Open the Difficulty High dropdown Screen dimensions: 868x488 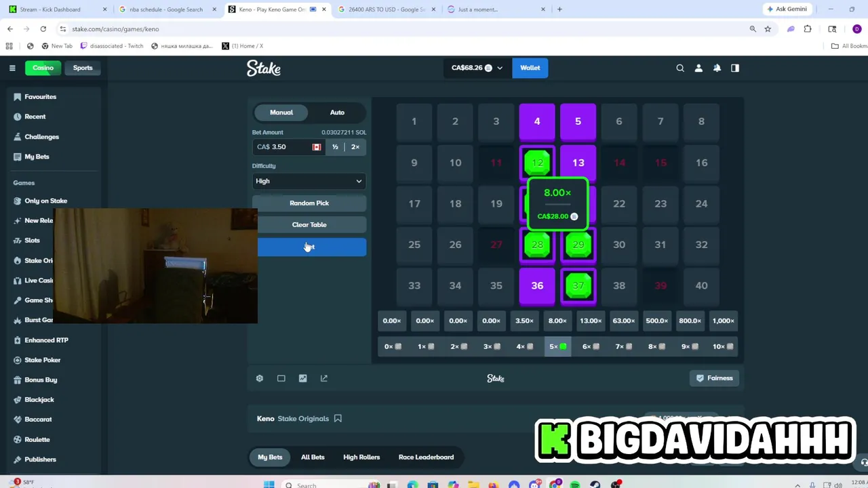(x=309, y=181)
